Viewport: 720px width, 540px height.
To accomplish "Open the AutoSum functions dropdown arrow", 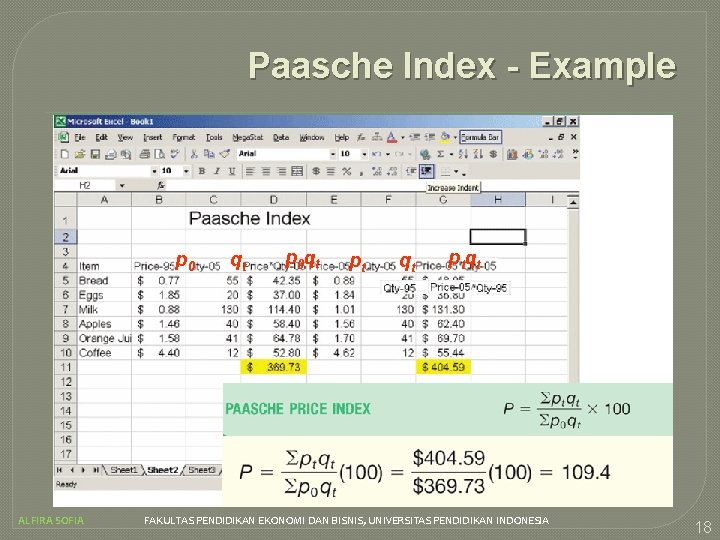I will point(451,154).
